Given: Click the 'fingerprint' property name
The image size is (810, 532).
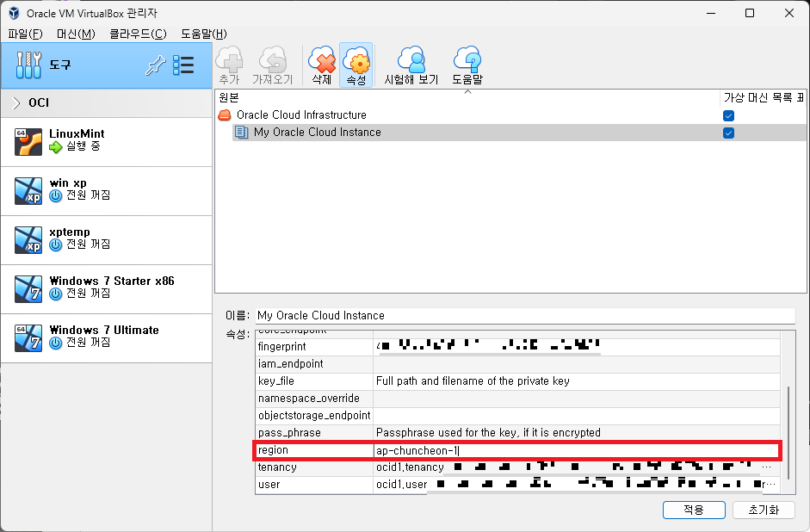Looking at the screenshot, I should pyautogui.click(x=282, y=347).
